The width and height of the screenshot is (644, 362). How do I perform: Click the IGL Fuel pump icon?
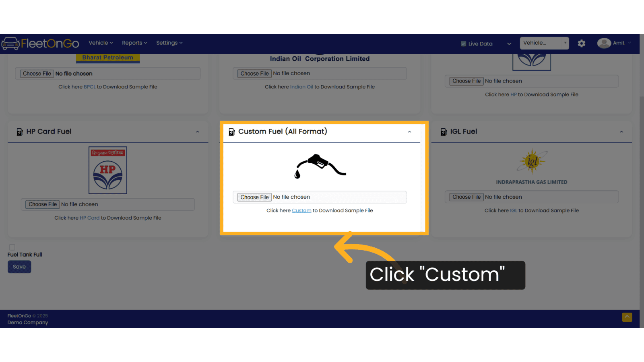[444, 132]
